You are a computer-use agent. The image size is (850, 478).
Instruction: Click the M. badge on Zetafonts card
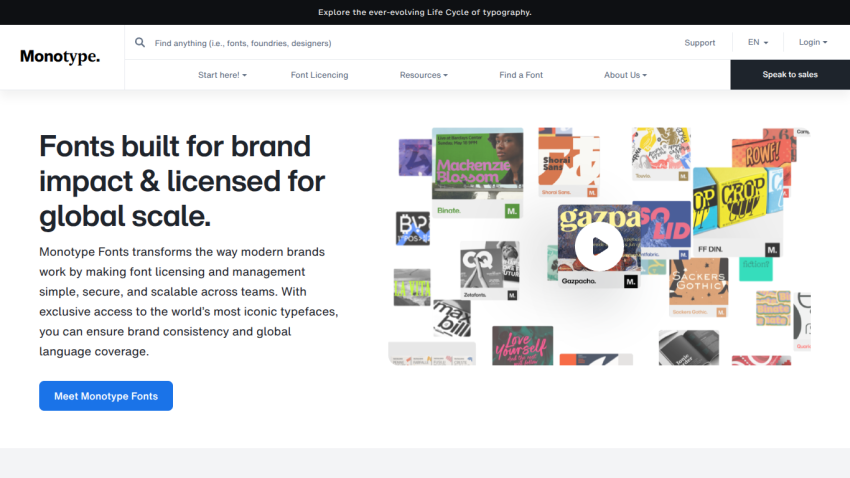[x=512, y=295]
